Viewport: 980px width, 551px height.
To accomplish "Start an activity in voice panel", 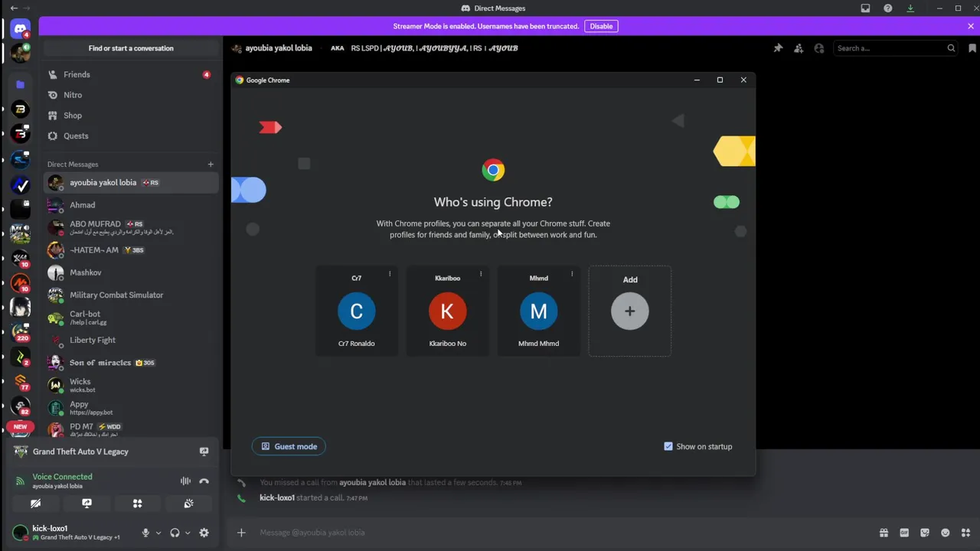I will point(138,504).
